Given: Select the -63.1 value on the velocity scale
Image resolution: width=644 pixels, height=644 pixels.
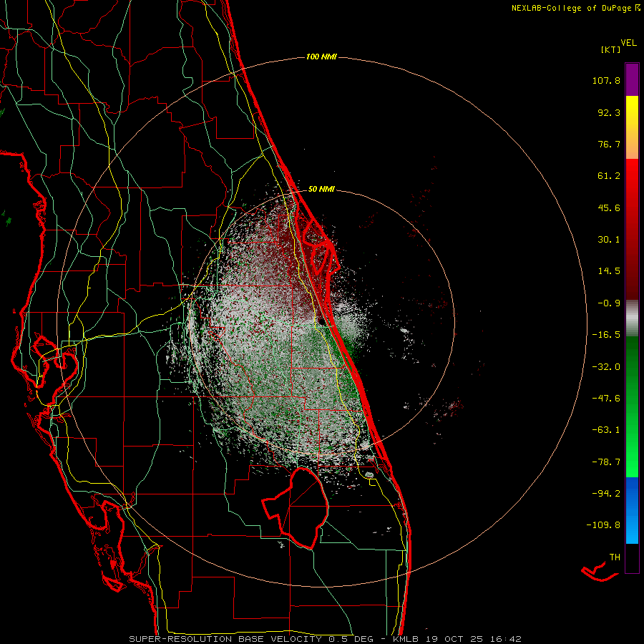Looking at the screenshot, I should (606, 430).
